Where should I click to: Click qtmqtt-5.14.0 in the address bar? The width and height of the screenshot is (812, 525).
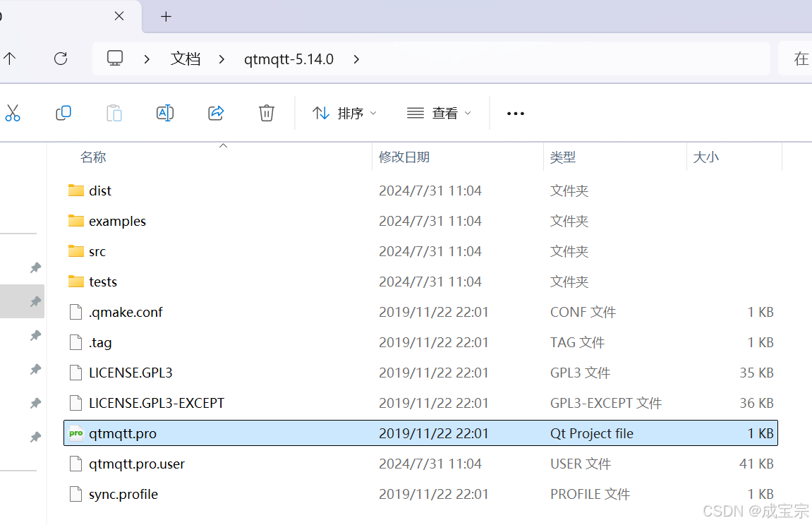[289, 59]
